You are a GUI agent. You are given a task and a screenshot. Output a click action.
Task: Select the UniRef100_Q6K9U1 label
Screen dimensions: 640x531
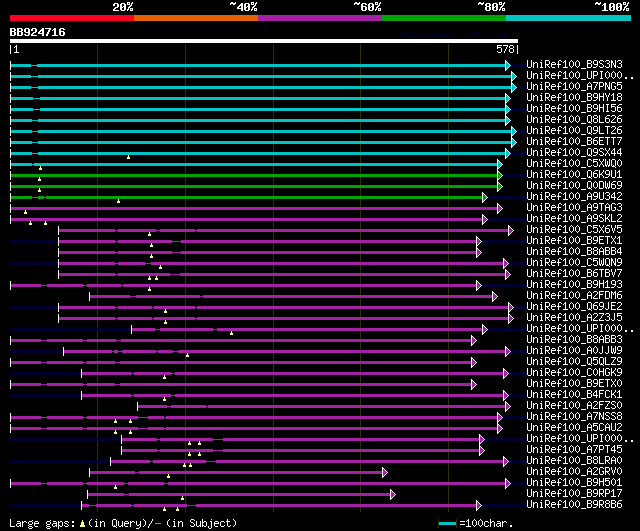point(574,175)
